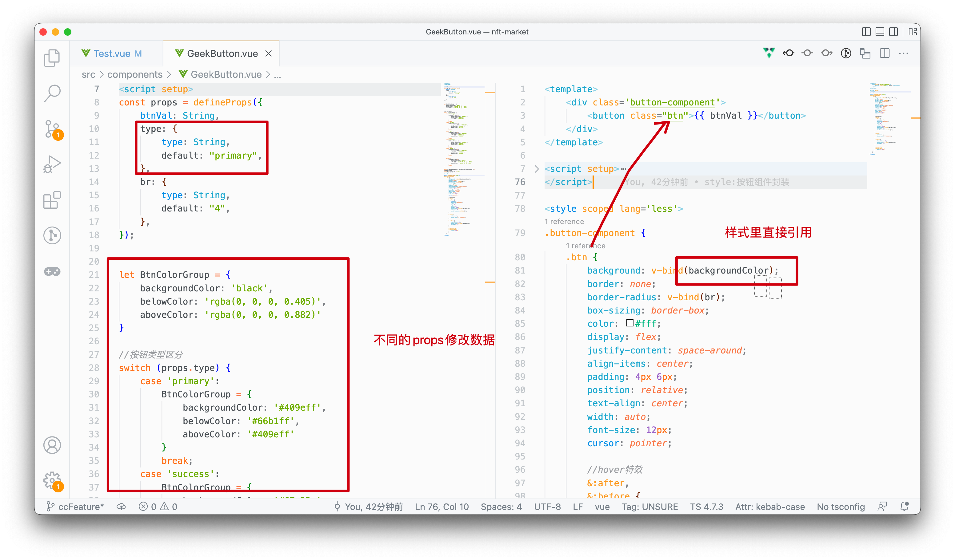Open the More Actions ellipsis menu in the editor toolbar
The image size is (955, 560).
coord(903,53)
